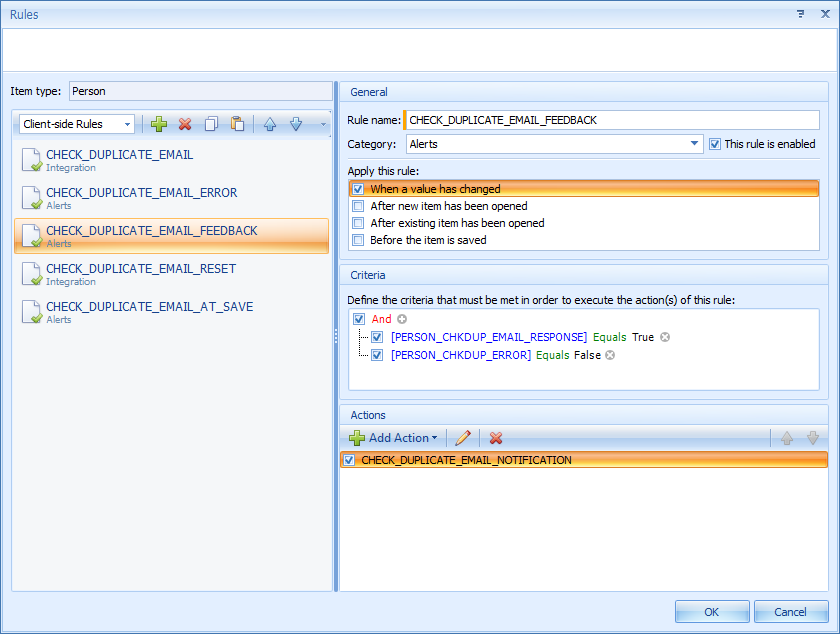Image resolution: width=840 pixels, height=634 pixels.
Task: Click the red X delete rule icon
Action: coord(185,124)
